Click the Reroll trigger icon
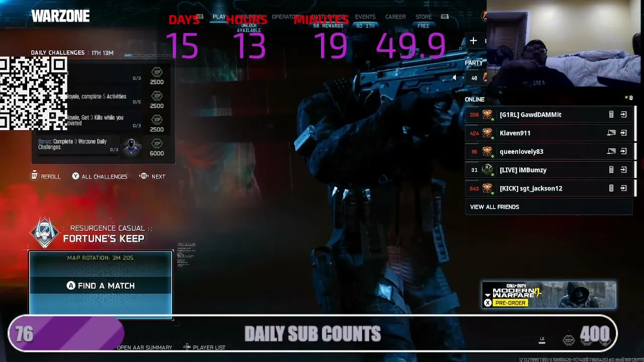 point(34,176)
